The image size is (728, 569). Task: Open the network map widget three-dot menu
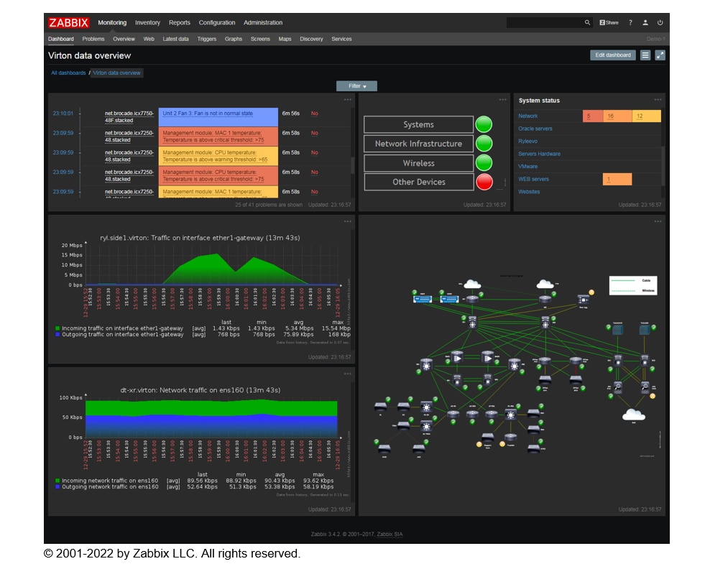tap(658, 221)
